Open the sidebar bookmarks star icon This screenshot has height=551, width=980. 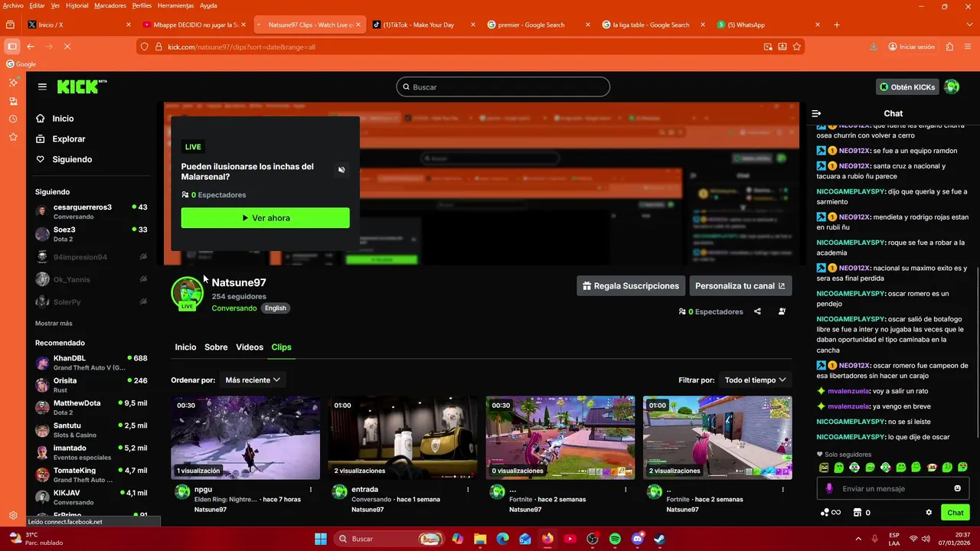click(13, 137)
